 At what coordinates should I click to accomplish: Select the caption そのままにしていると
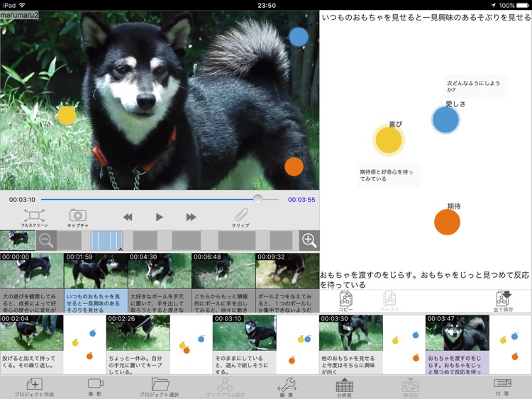(245, 363)
